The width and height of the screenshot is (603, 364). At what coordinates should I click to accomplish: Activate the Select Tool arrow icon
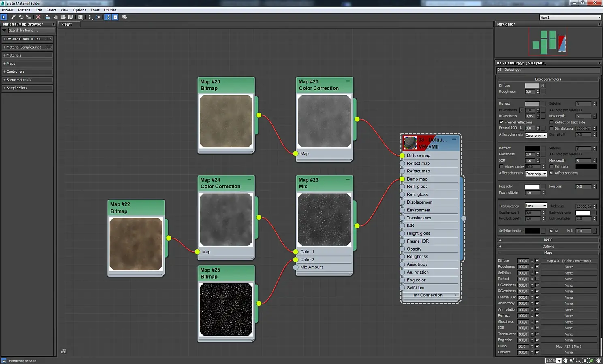point(4,17)
